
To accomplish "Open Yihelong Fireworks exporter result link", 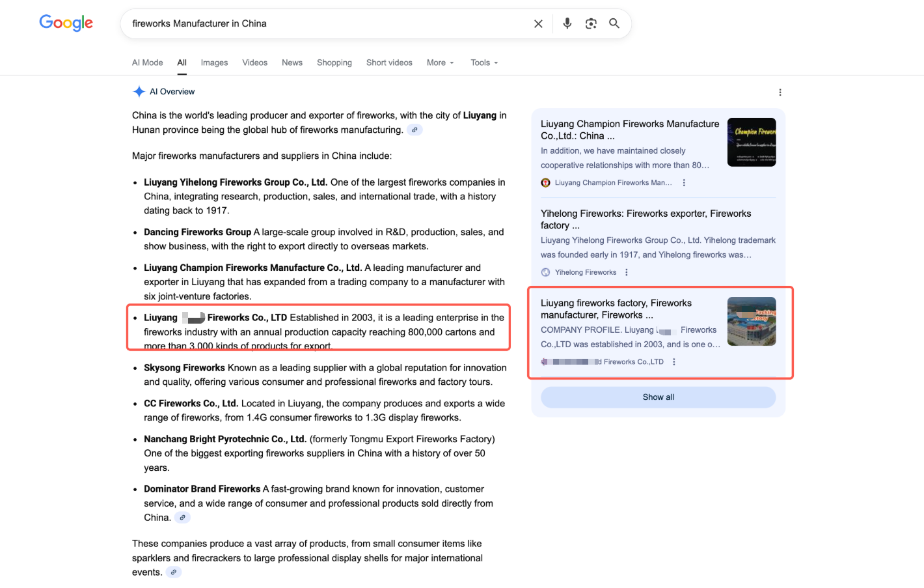I will tap(645, 219).
